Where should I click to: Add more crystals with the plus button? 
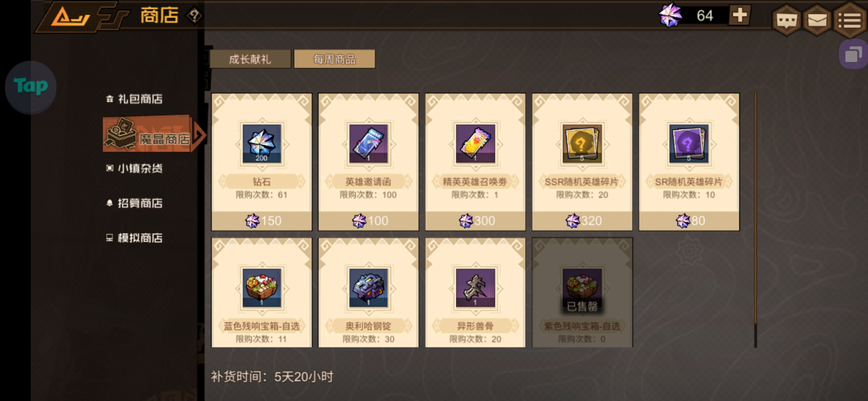(740, 15)
